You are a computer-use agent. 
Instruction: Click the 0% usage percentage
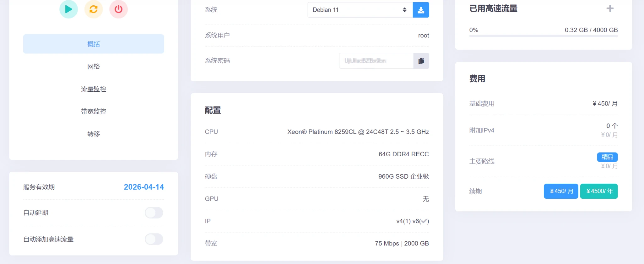[x=474, y=30]
